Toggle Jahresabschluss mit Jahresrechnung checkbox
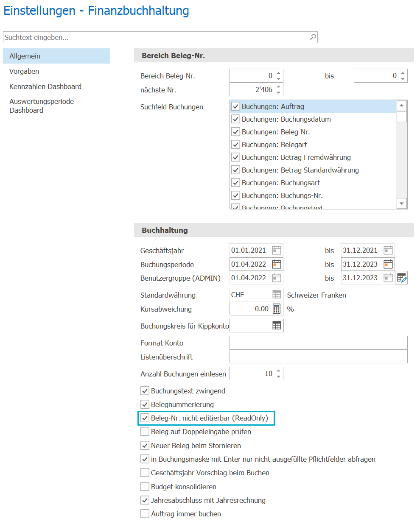420x524 pixels. click(x=145, y=500)
